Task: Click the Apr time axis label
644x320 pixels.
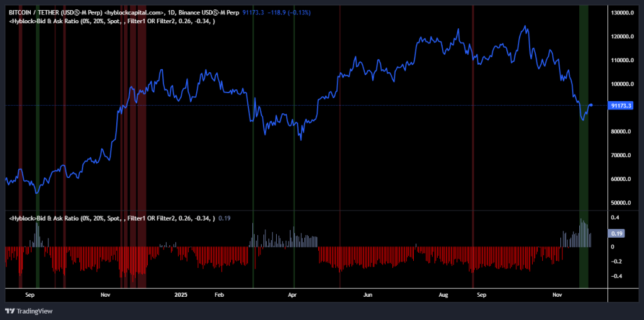Action: [x=292, y=294]
